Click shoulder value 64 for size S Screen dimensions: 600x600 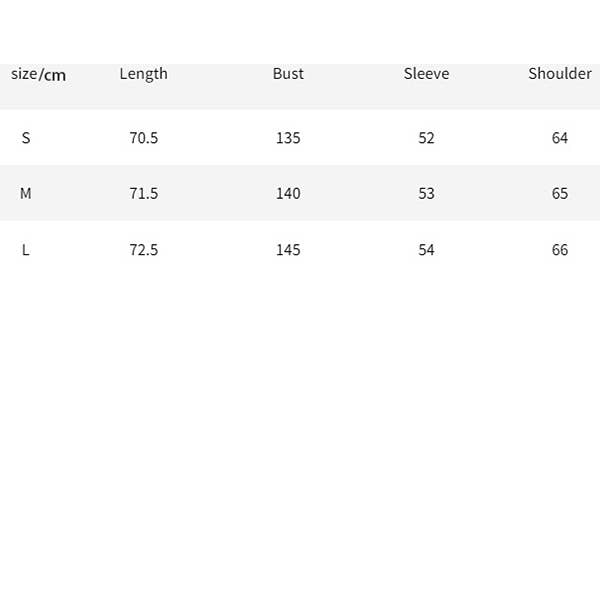[x=560, y=138]
